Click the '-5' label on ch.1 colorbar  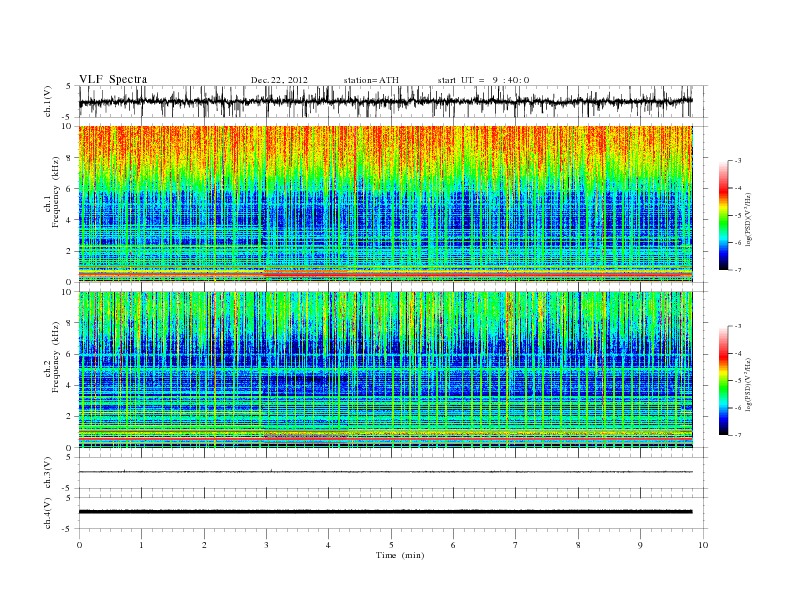click(x=737, y=216)
